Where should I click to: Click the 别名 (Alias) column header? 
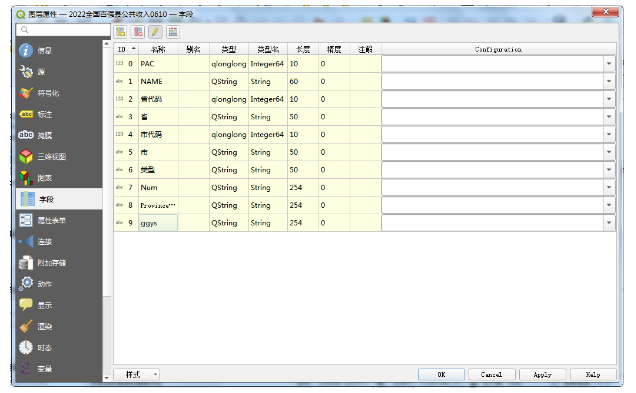coord(193,49)
